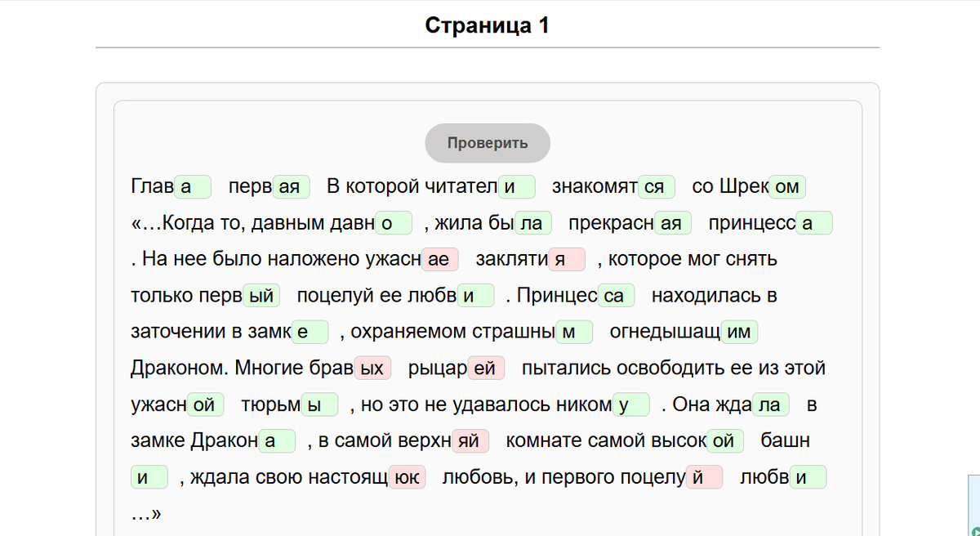The height and width of the screenshot is (536, 980).
Task: Select the 'ой' field after 'ужасн'
Action: [x=206, y=404]
